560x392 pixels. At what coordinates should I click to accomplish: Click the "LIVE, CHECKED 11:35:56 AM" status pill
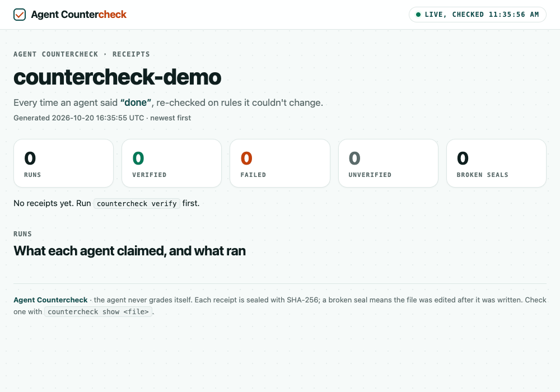click(478, 15)
